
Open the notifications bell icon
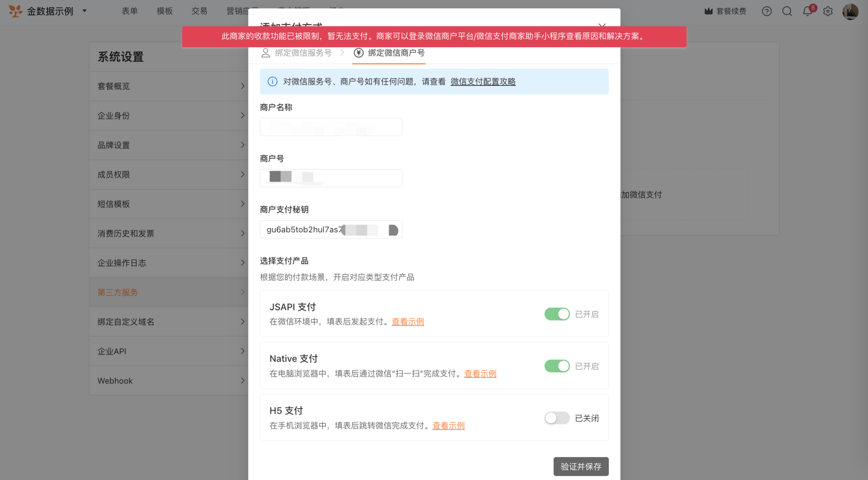[808, 11]
